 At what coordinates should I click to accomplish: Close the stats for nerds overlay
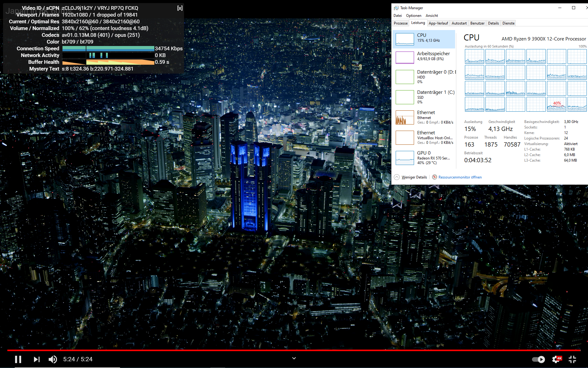[x=180, y=8]
